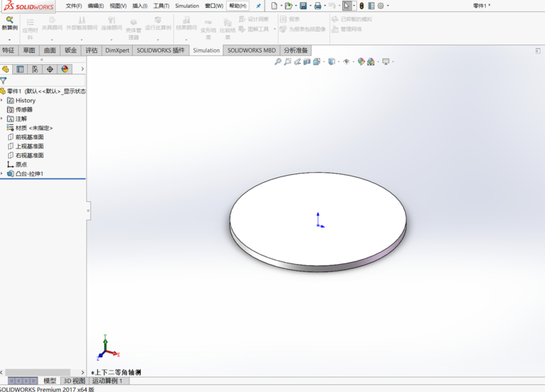Switch to the 草图 tab
The width and height of the screenshot is (545, 392).
[29, 51]
